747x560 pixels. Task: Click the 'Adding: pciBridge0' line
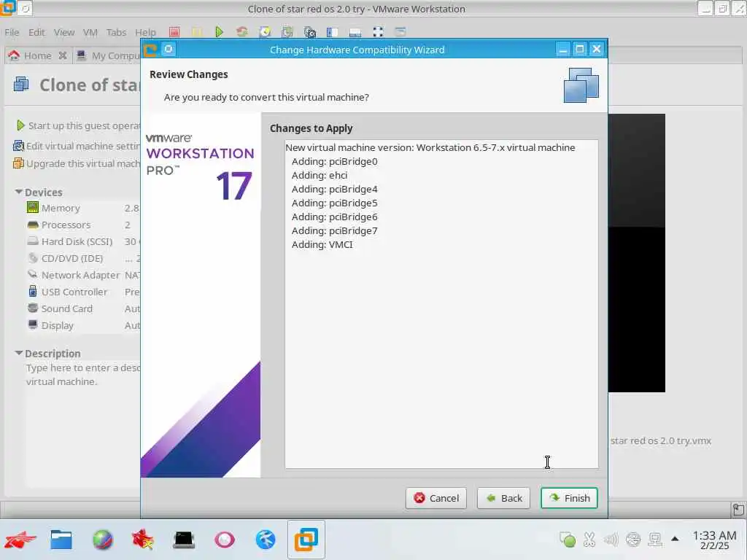334,161
